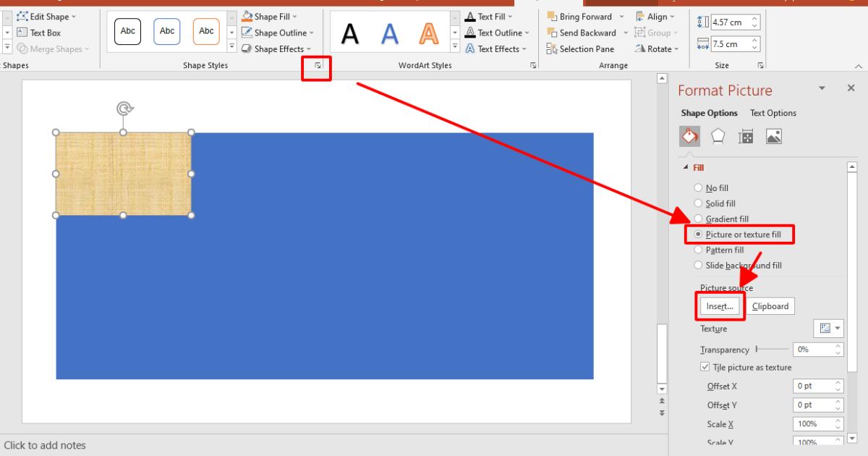Click the Scale X value field

(812, 424)
